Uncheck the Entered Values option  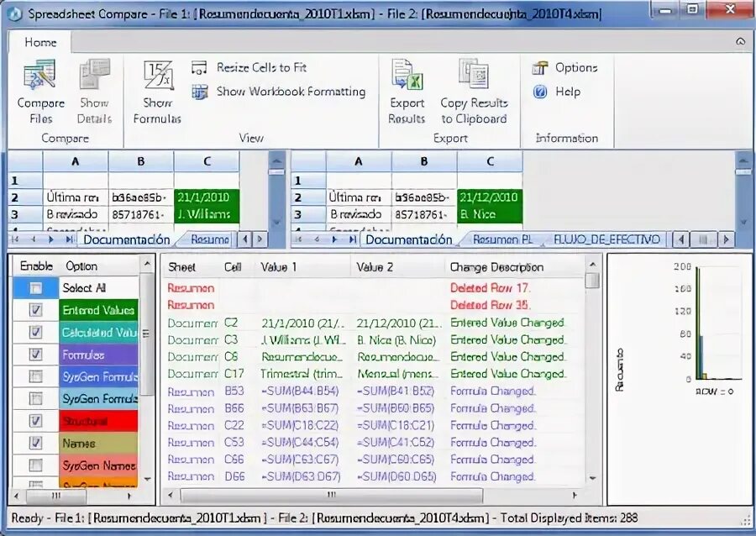click(35, 310)
